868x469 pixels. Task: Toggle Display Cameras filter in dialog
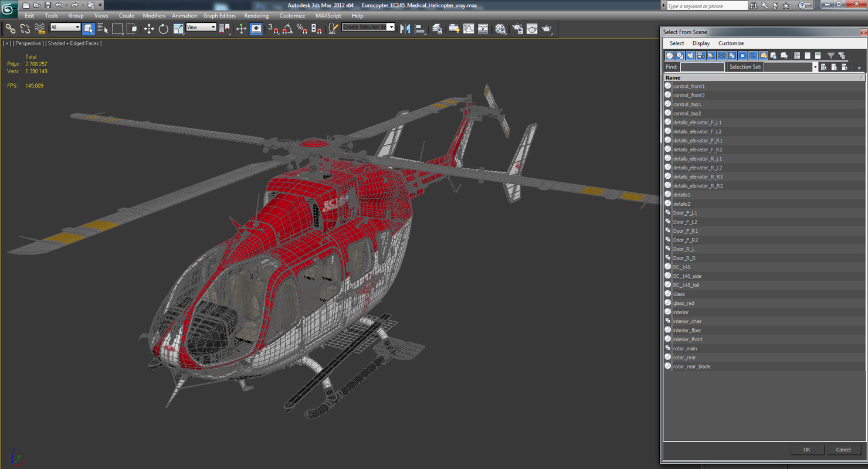[700, 56]
